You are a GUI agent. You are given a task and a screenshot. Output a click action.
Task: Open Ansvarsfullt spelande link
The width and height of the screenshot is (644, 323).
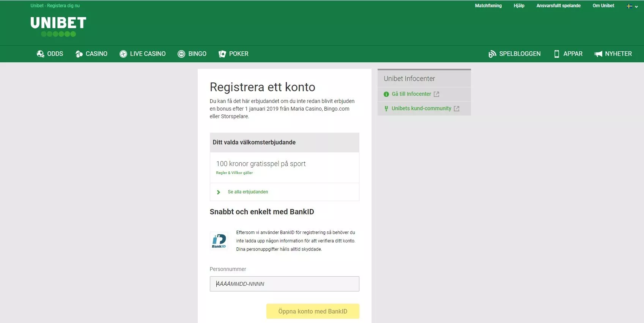(558, 6)
